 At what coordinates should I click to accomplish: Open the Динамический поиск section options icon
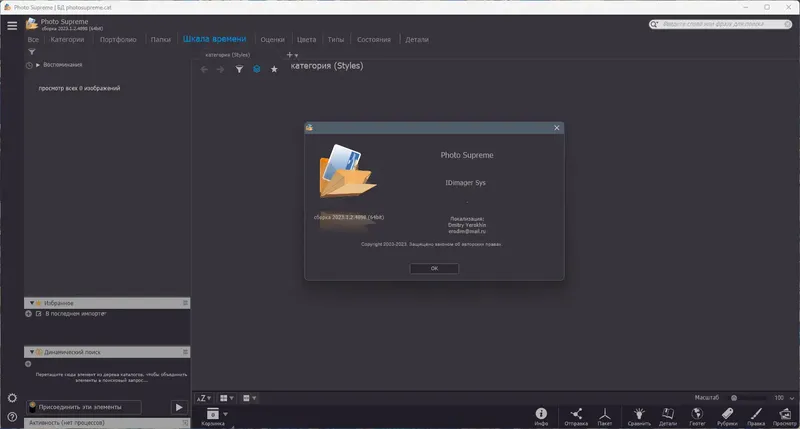(x=185, y=352)
